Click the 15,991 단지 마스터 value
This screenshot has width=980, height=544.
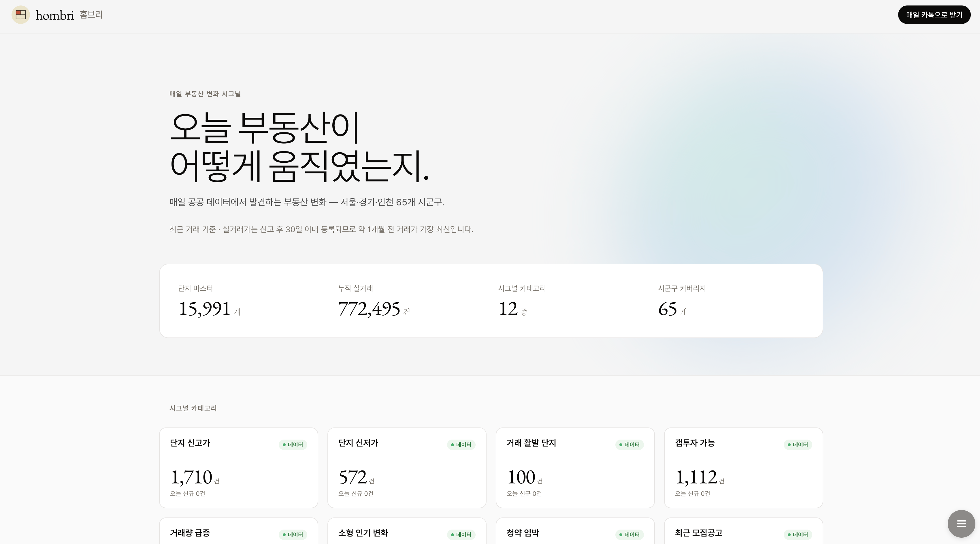pyautogui.click(x=205, y=309)
